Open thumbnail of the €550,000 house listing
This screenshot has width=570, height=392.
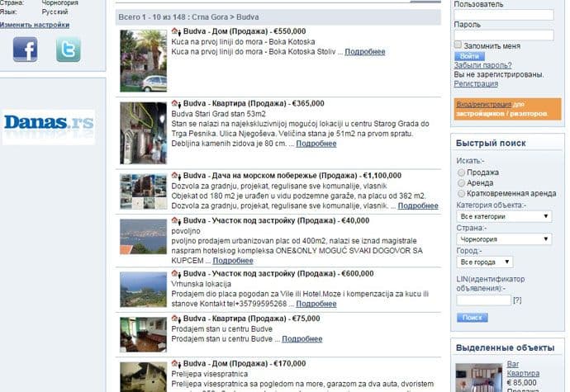click(144, 61)
